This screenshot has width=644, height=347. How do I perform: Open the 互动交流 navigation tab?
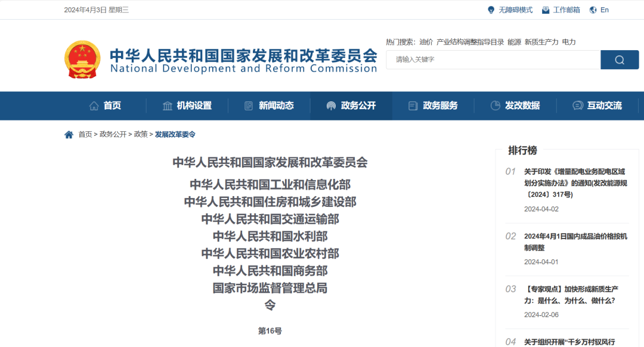click(x=597, y=106)
